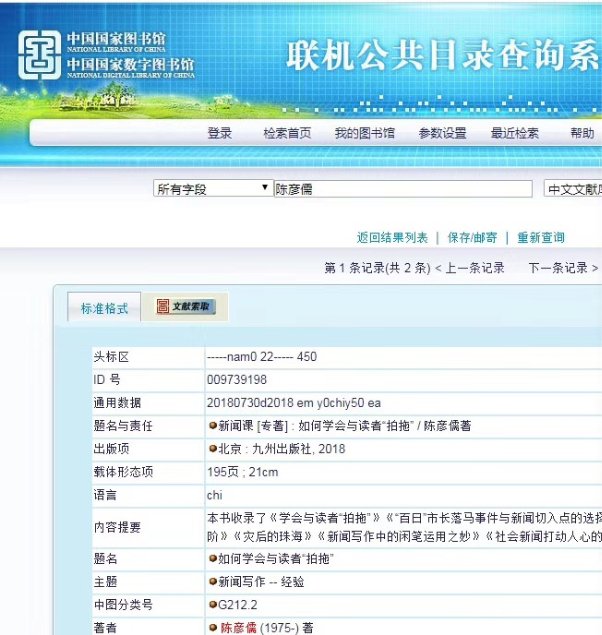Open the 中文文献 database dropdown
The height and width of the screenshot is (635, 602).
coord(572,189)
